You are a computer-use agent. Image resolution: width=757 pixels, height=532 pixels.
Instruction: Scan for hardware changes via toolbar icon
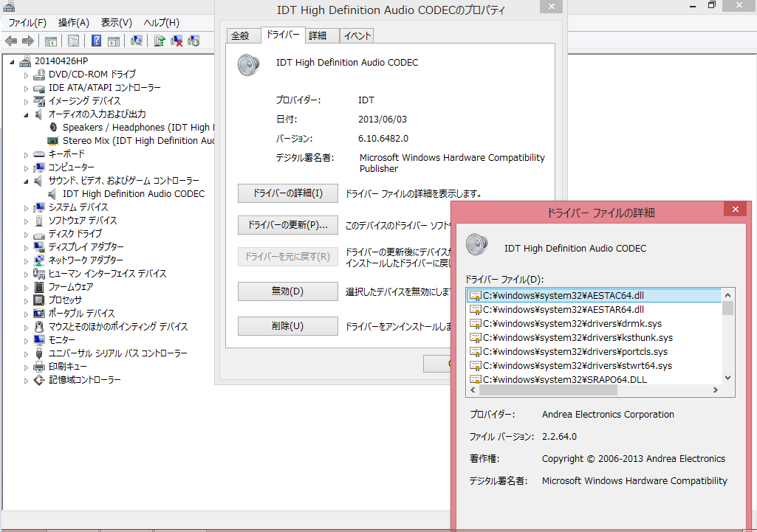(137, 41)
